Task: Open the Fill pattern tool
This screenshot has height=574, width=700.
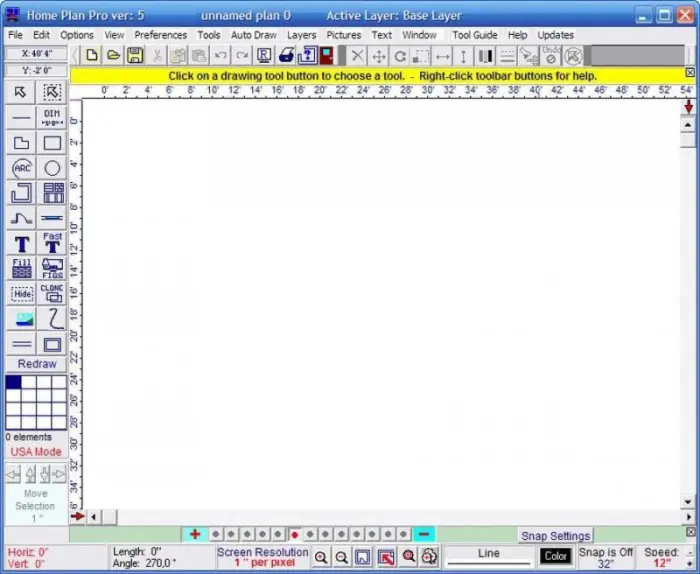Action: point(22,268)
